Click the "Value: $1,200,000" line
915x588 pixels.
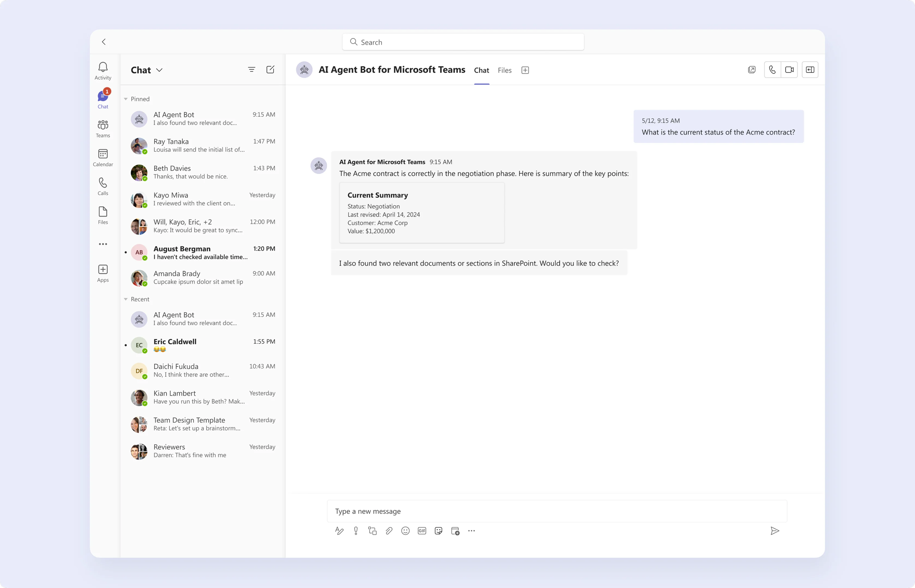point(371,231)
